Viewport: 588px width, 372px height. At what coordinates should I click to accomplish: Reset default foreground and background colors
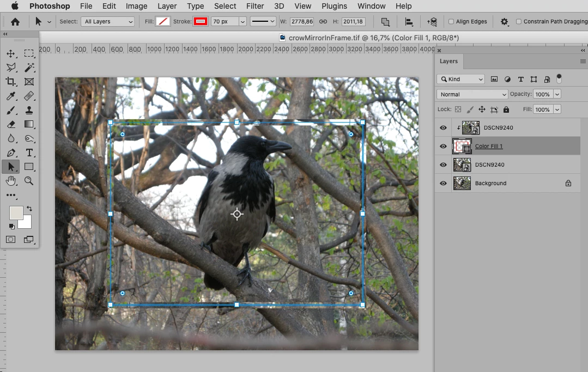[x=12, y=226]
